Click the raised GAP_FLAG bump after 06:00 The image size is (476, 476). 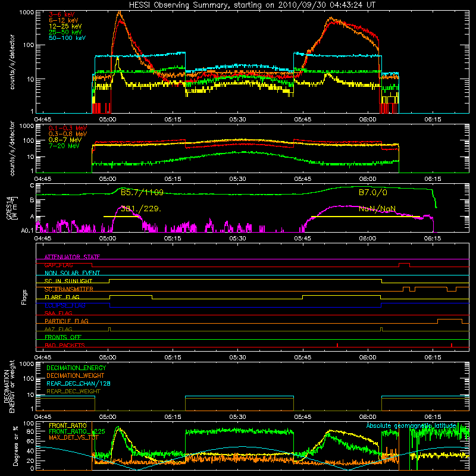(x=404, y=264)
